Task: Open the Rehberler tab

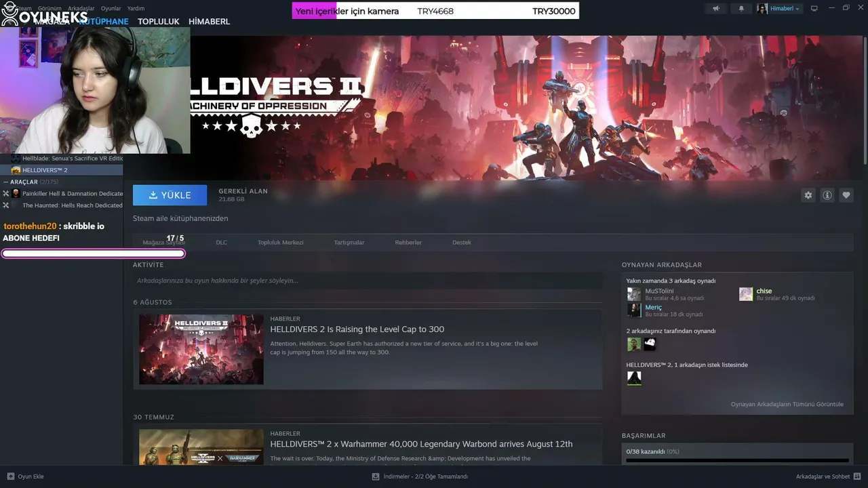Action: coord(408,242)
